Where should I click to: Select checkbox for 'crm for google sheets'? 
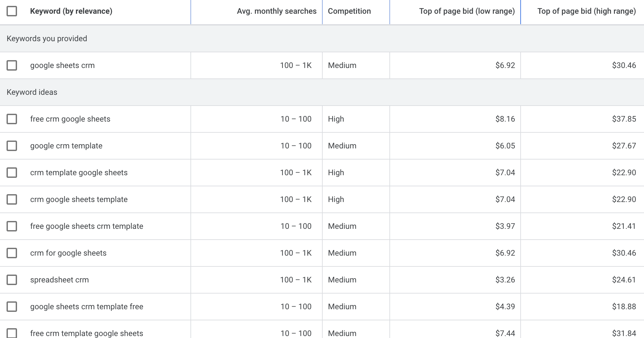pos(12,253)
